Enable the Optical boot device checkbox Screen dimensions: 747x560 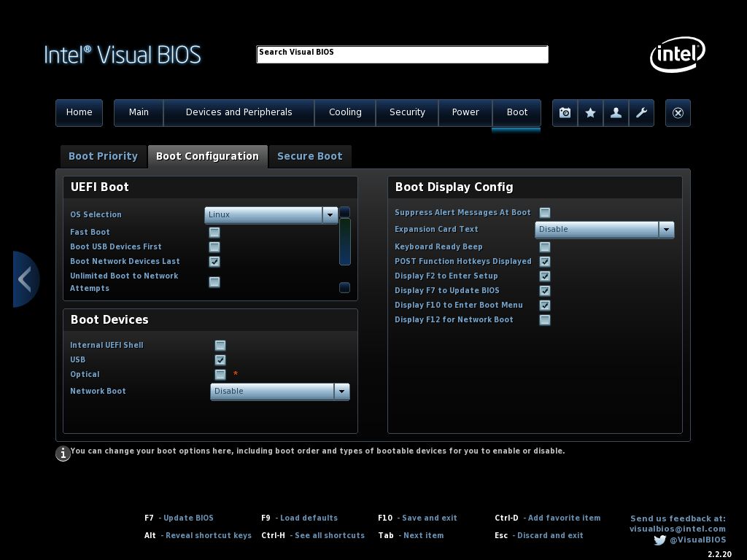[x=220, y=374]
